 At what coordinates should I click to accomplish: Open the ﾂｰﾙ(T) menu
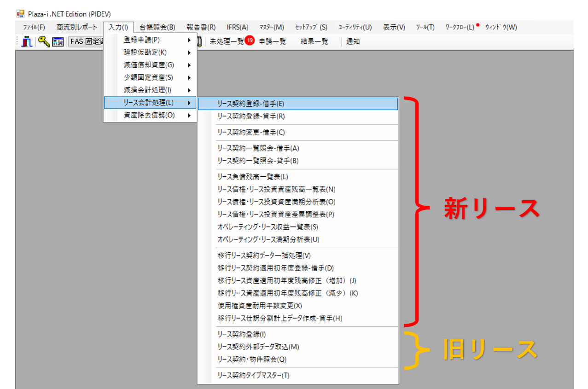coord(425,27)
